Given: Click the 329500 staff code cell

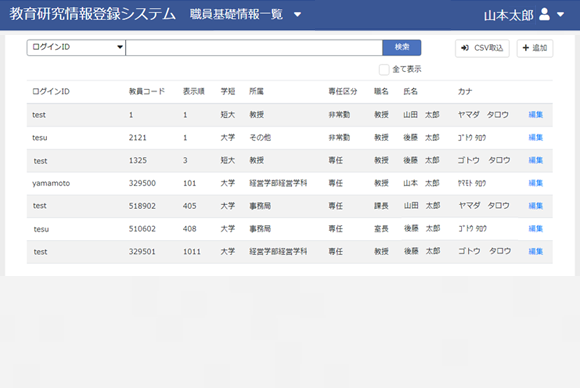Looking at the screenshot, I should pyautogui.click(x=142, y=183).
